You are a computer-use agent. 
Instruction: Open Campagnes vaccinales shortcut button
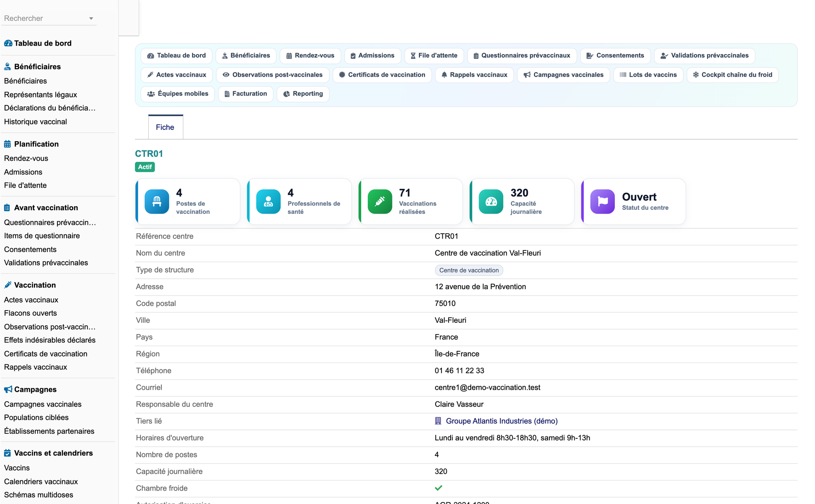(564, 75)
